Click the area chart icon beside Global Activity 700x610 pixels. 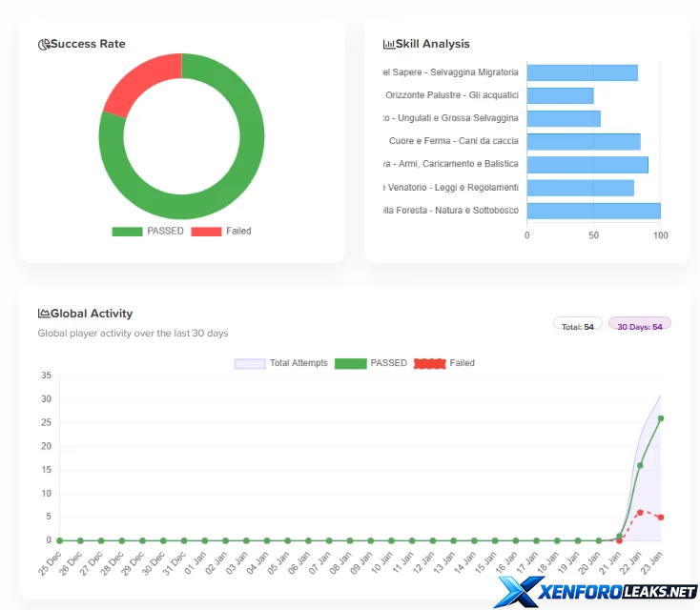pyautogui.click(x=44, y=314)
